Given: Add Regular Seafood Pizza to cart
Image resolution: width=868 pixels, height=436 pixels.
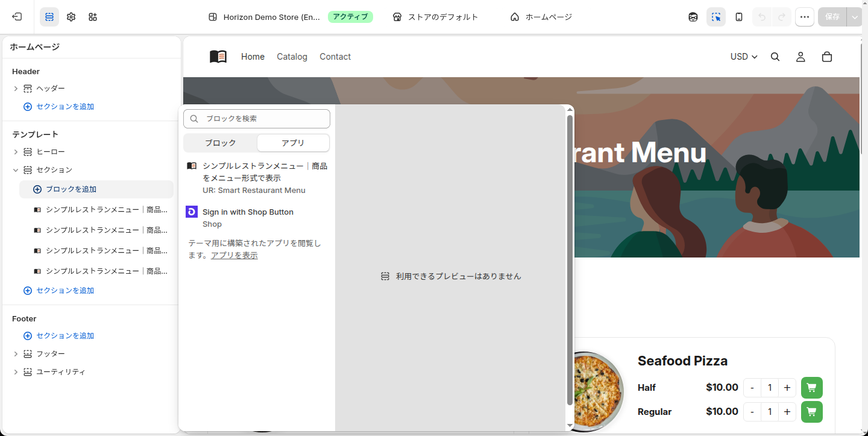Looking at the screenshot, I should pyautogui.click(x=812, y=412).
